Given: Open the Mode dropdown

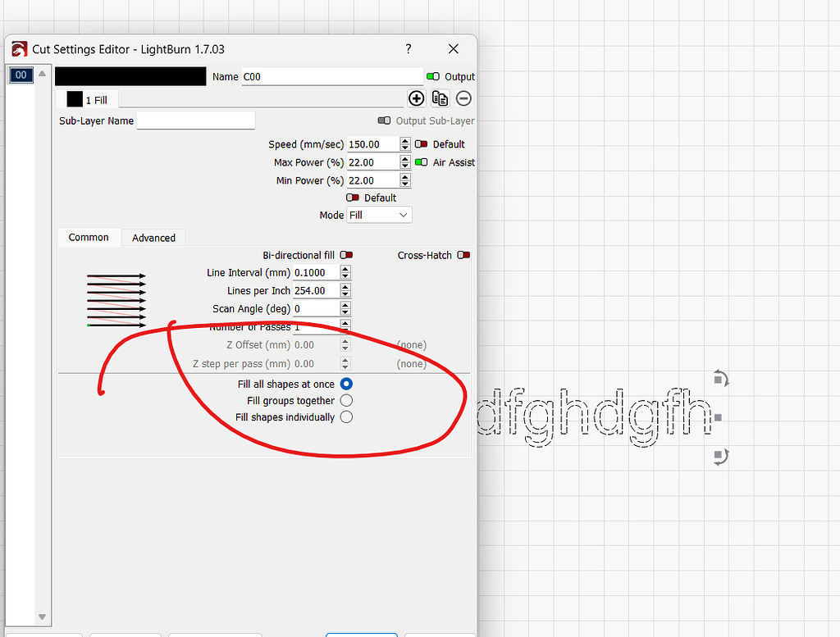Looking at the screenshot, I should point(379,215).
